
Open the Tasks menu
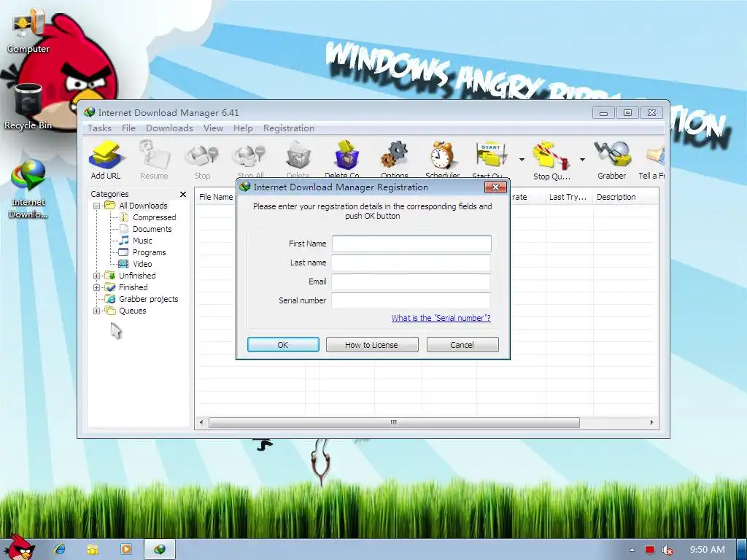point(99,128)
